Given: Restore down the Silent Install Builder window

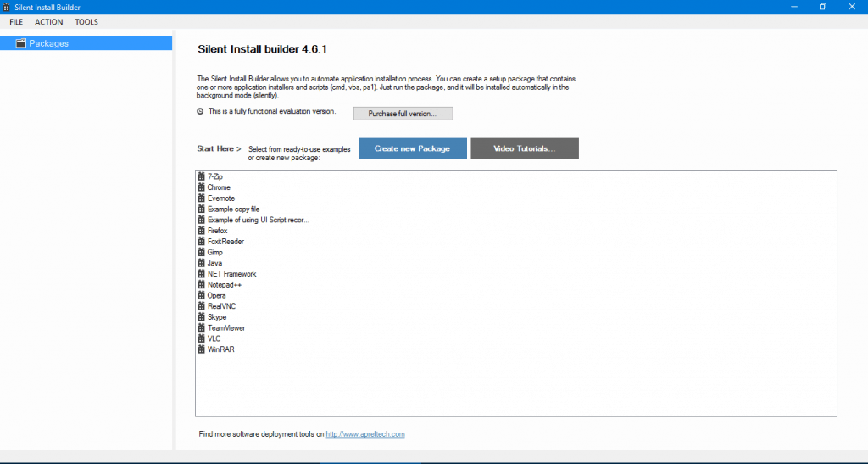Looking at the screenshot, I should click(823, 7).
